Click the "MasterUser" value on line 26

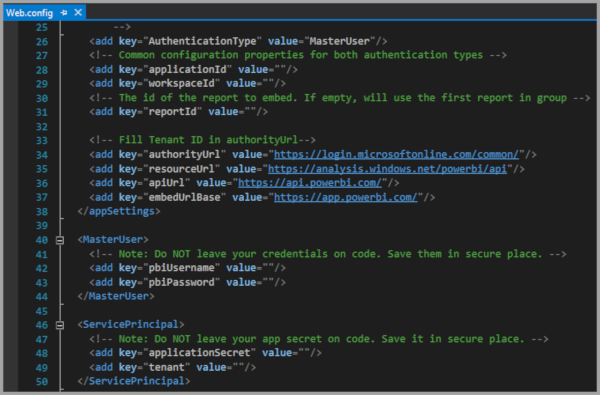tap(339, 41)
